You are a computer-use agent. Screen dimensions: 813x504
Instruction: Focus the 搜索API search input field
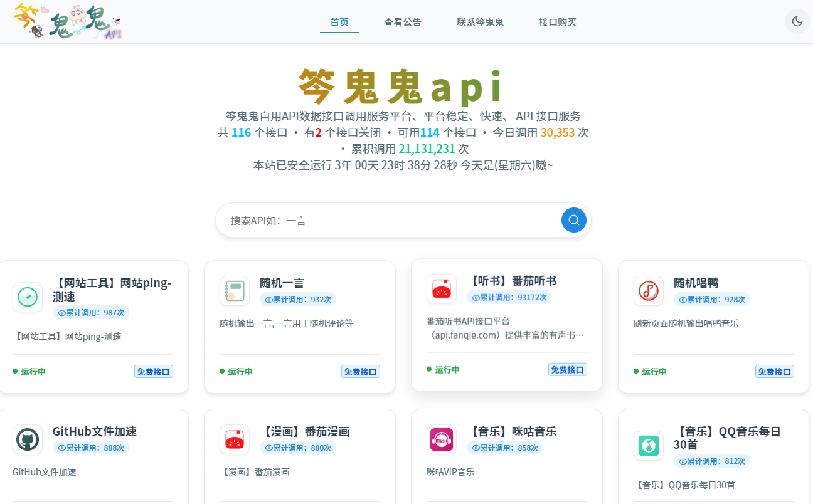point(389,220)
